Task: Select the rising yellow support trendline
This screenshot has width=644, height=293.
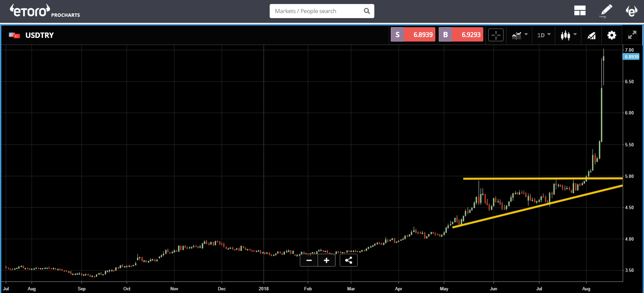Action: tap(537, 207)
